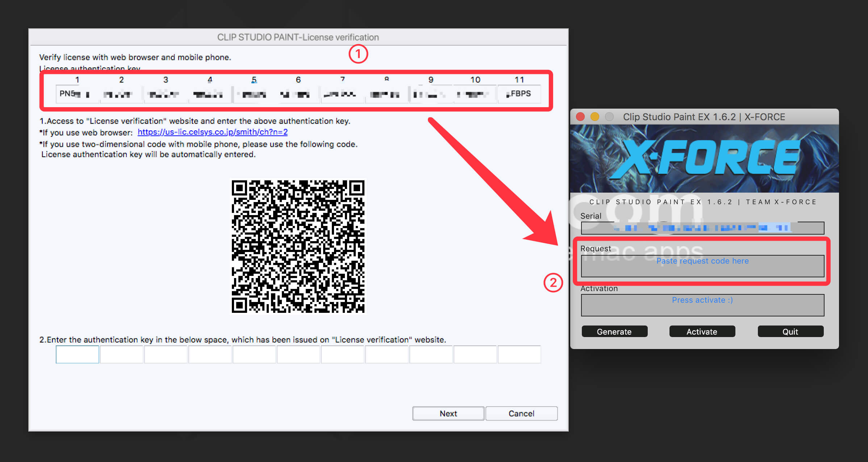Image resolution: width=868 pixels, height=462 pixels.
Task: Click the X-FORCE logo banner
Action: (704, 159)
